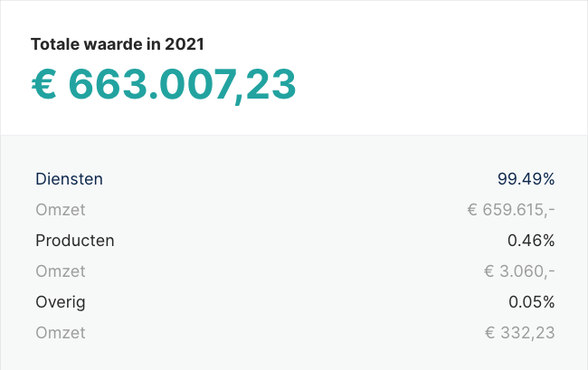
Task: Click the Diensten category label
Action: coord(69,179)
